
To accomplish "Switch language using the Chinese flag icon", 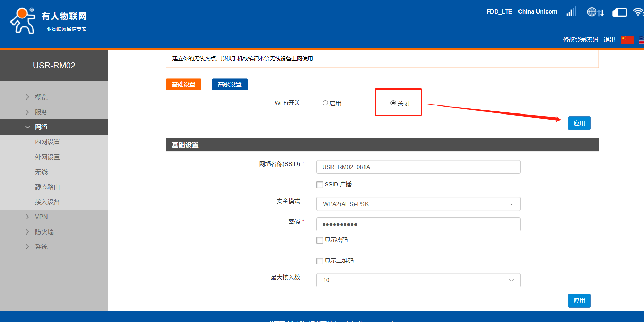I will click(x=627, y=40).
